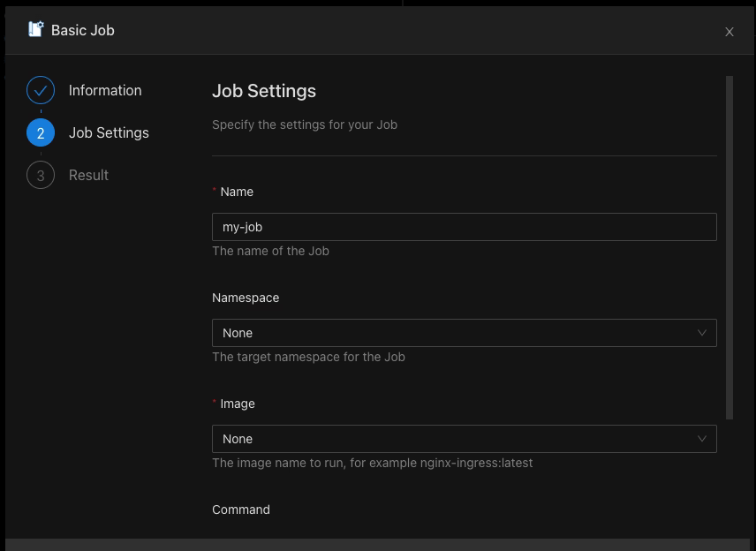
Task: Switch to the Information step
Action: [x=105, y=89]
